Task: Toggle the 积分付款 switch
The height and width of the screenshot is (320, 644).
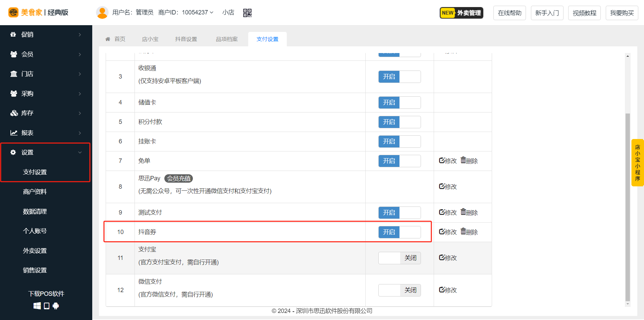Action: (399, 122)
